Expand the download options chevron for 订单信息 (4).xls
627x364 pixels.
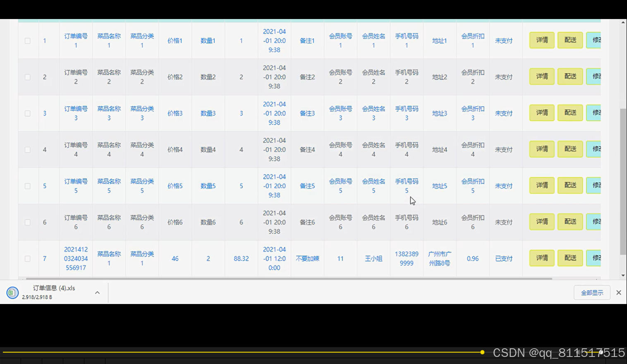click(97, 292)
